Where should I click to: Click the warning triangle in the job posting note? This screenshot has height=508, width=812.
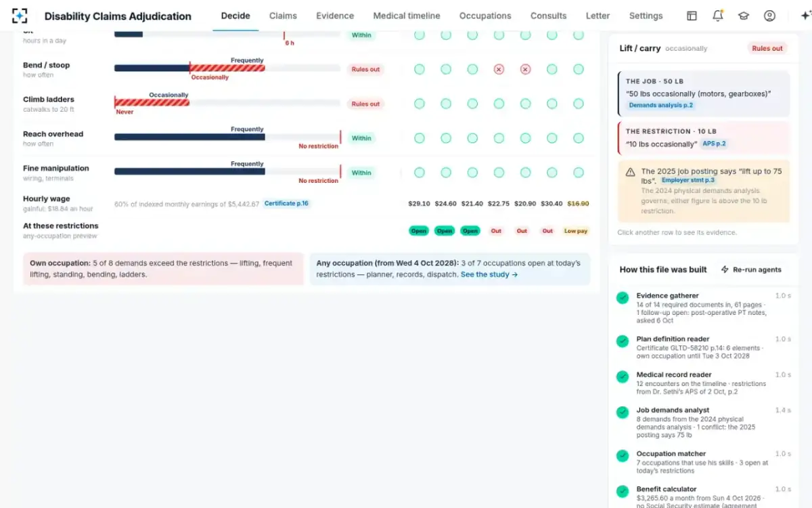tap(630, 172)
